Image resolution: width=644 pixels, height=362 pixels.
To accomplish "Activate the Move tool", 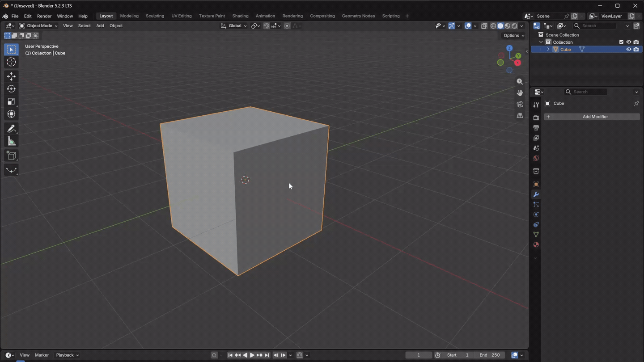I will pos(11,76).
